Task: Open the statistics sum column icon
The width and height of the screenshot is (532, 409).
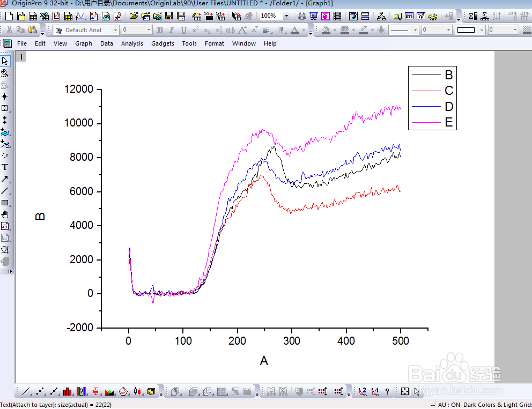Action: pos(473,16)
